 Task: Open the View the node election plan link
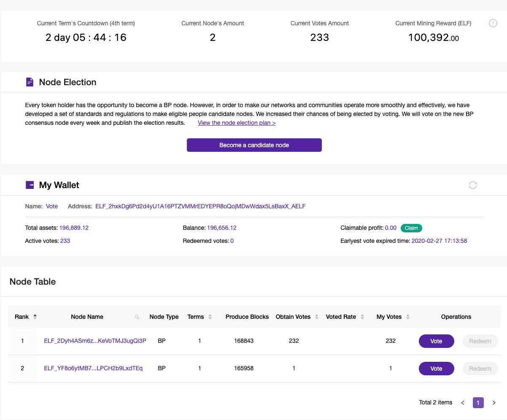237,123
